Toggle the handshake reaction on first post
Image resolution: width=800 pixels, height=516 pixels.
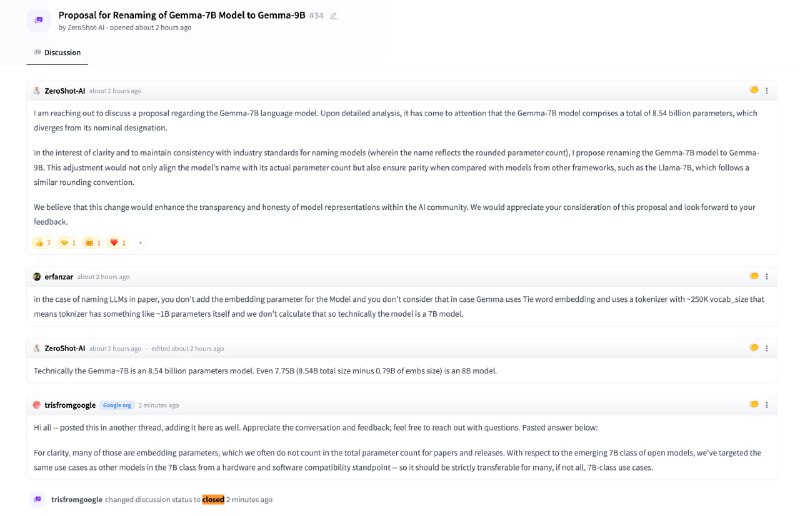[68, 242]
